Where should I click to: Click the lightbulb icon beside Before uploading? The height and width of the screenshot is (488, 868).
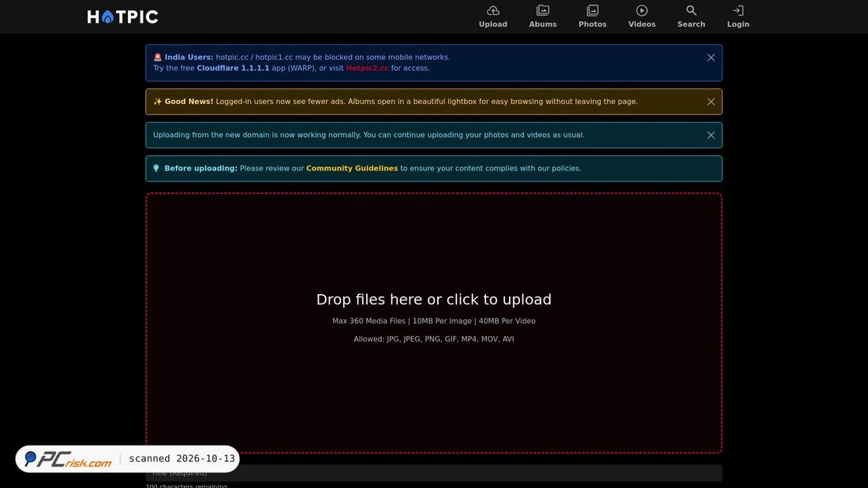click(156, 168)
